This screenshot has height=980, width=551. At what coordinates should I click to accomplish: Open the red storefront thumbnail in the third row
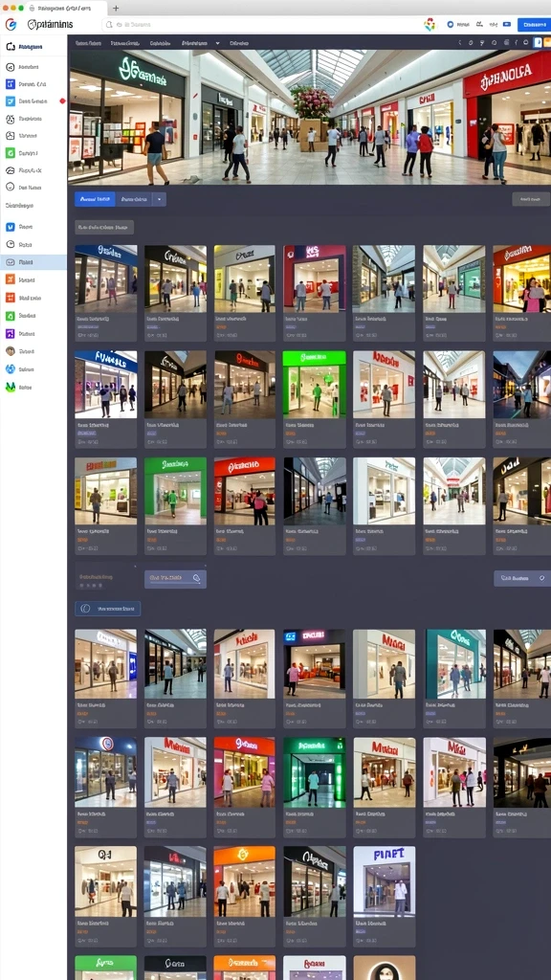point(244,491)
